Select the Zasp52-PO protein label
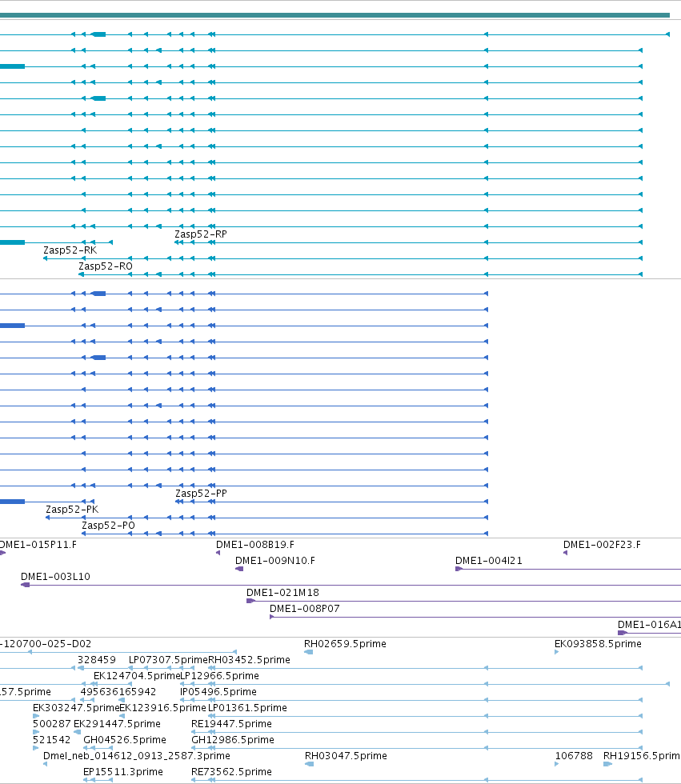This screenshot has width=681, height=784. (x=109, y=526)
